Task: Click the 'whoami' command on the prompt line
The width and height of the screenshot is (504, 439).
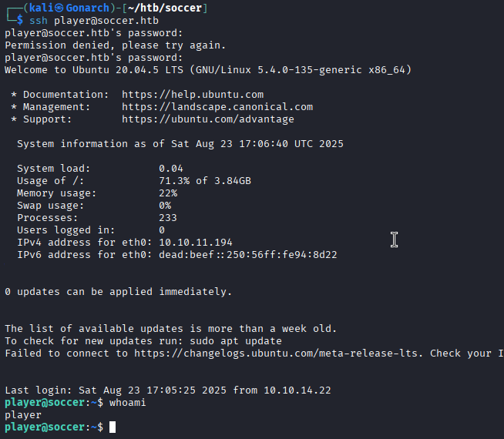Action: 128,402
